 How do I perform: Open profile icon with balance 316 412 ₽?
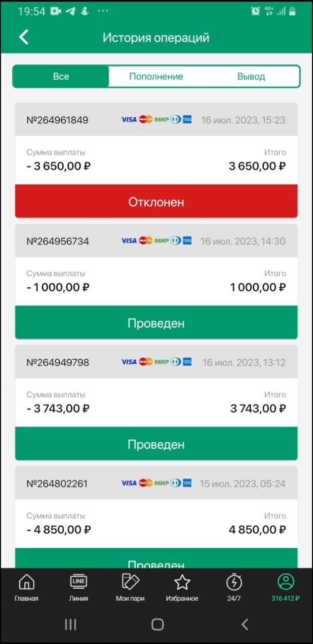click(x=285, y=588)
